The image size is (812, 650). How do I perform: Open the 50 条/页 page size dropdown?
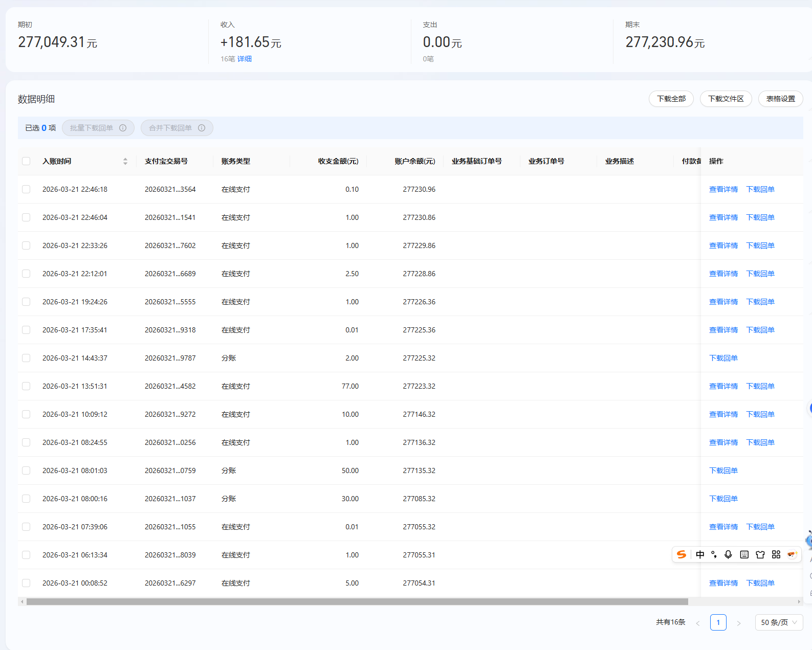[779, 622]
